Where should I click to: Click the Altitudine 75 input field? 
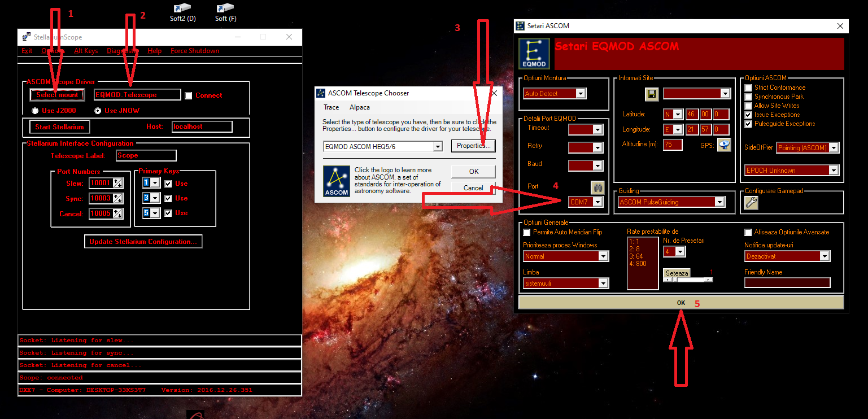click(673, 145)
